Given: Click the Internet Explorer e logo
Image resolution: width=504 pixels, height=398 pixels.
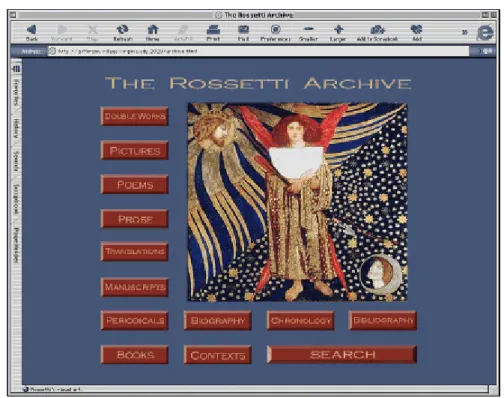Looking at the screenshot, I should (485, 33).
